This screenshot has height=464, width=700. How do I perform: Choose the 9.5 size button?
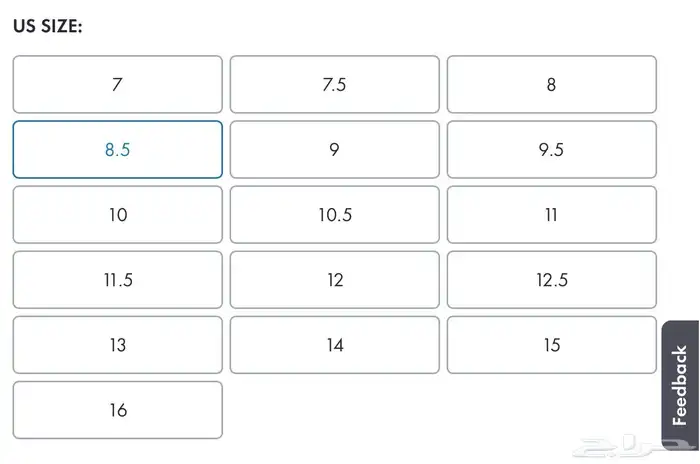[x=551, y=149]
